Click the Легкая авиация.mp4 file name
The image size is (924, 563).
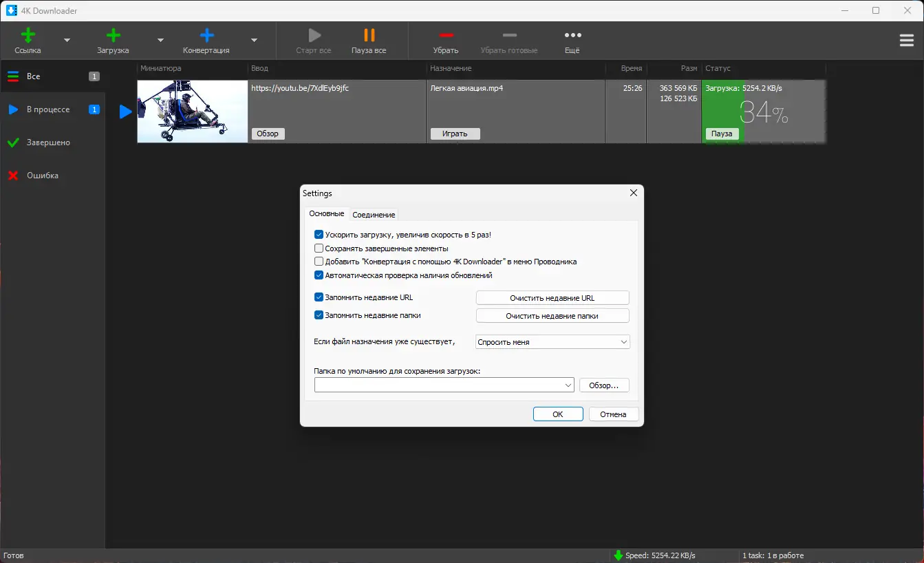466,88
